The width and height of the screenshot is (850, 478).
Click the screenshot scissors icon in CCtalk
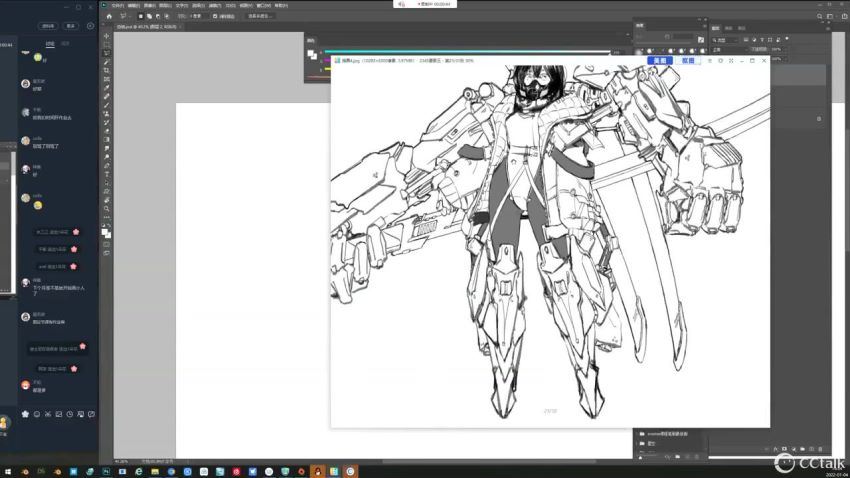point(48,414)
